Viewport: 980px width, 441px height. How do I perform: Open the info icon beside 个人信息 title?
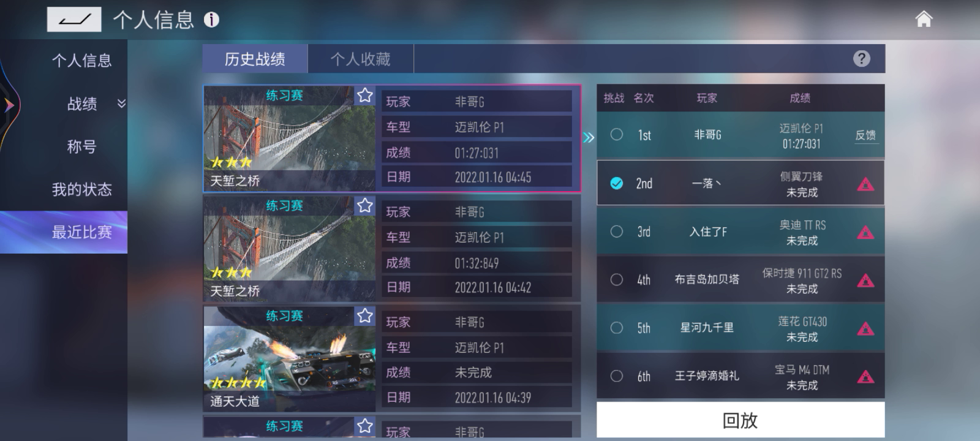(211, 20)
